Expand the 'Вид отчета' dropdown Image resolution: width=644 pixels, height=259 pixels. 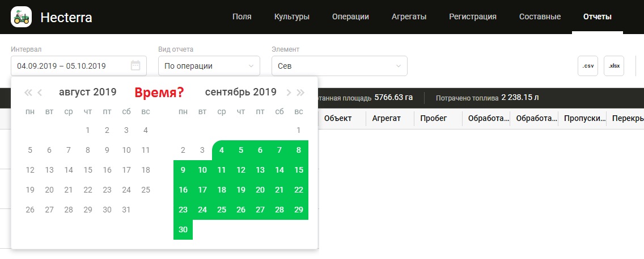pyautogui.click(x=209, y=66)
